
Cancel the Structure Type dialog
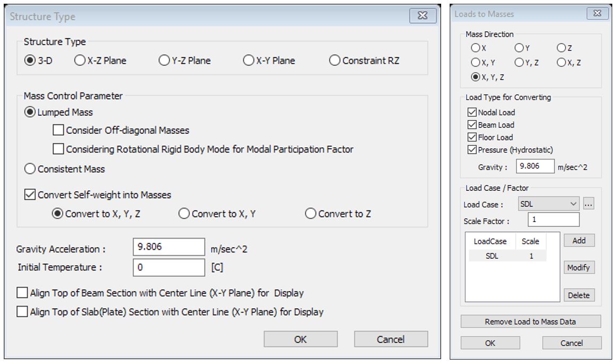(391, 339)
